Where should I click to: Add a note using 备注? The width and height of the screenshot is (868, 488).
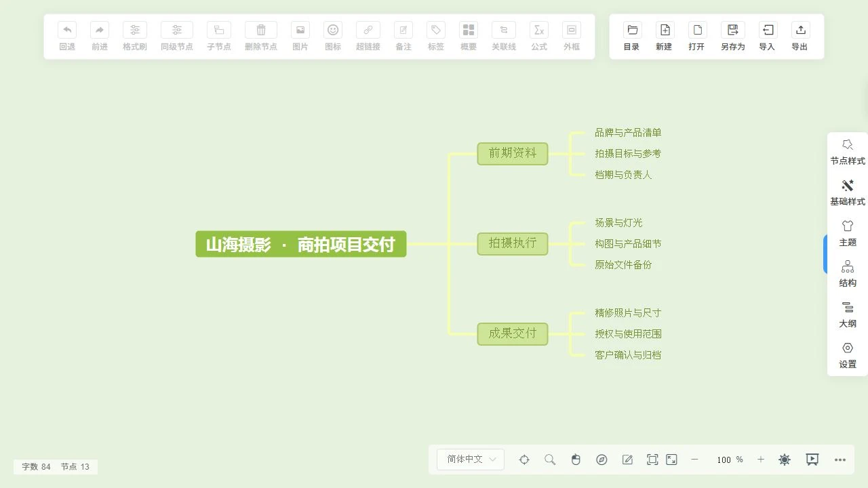[403, 37]
